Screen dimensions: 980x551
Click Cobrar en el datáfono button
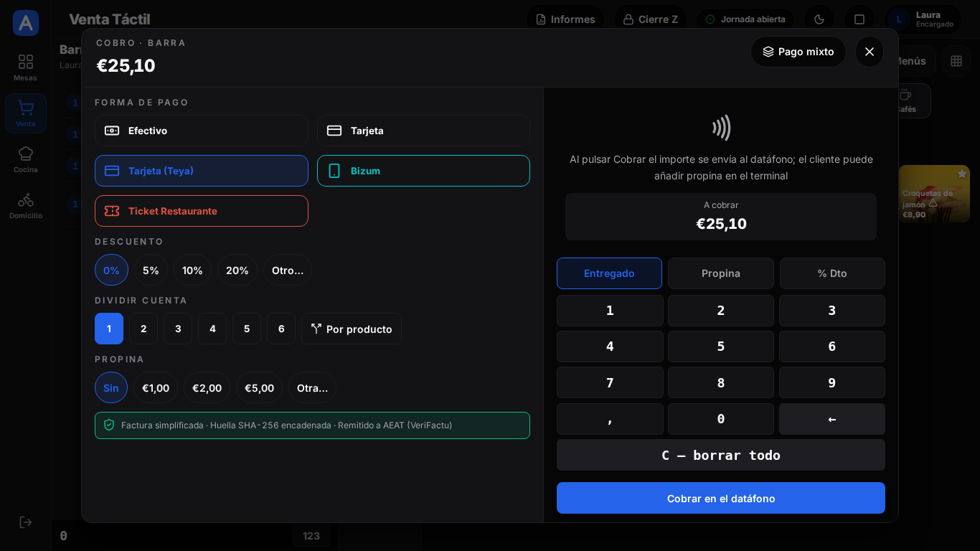(x=721, y=498)
